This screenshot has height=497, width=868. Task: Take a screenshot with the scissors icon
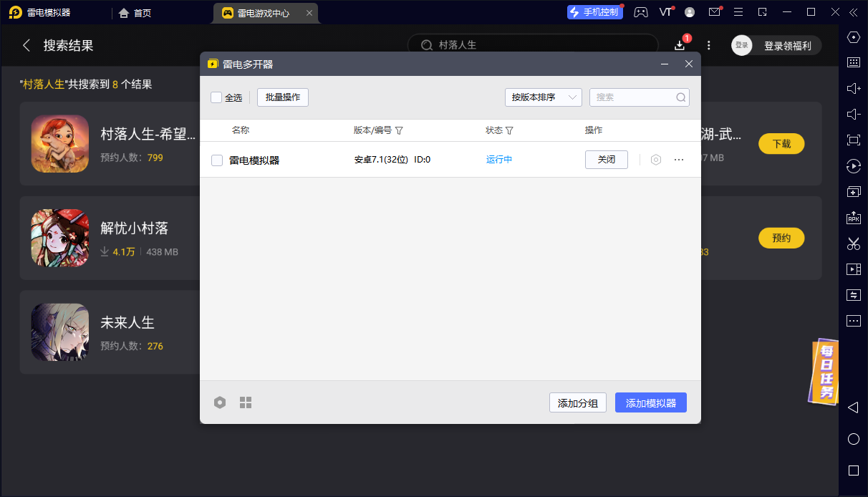click(x=853, y=243)
